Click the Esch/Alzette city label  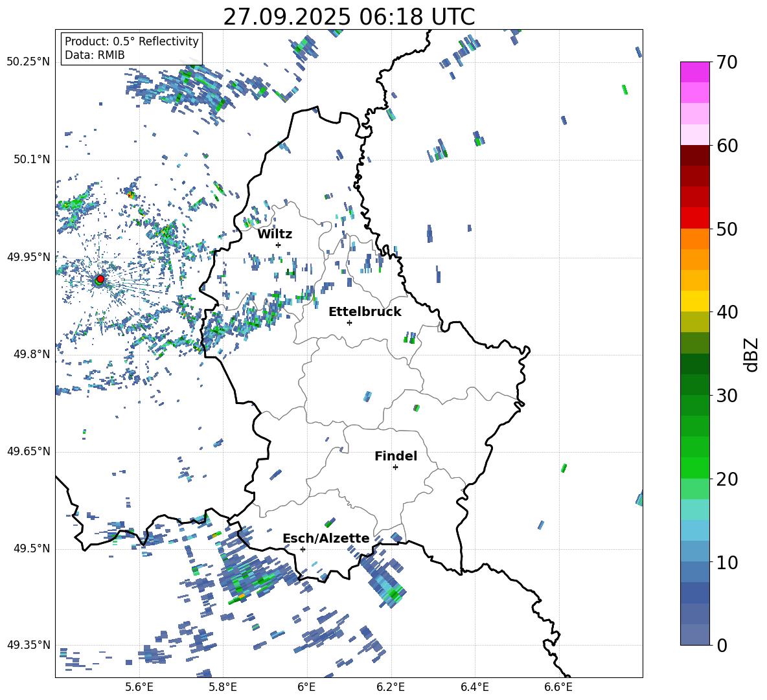pos(326,538)
